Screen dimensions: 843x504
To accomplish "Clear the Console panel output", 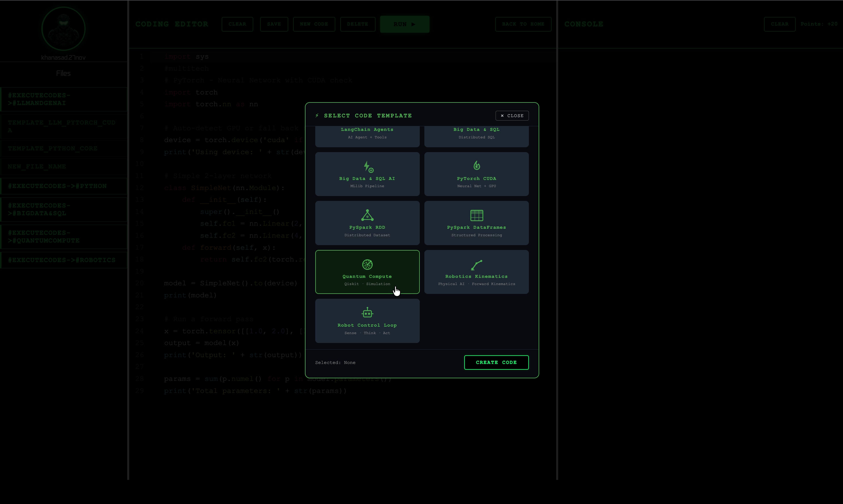I will coord(780,24).
